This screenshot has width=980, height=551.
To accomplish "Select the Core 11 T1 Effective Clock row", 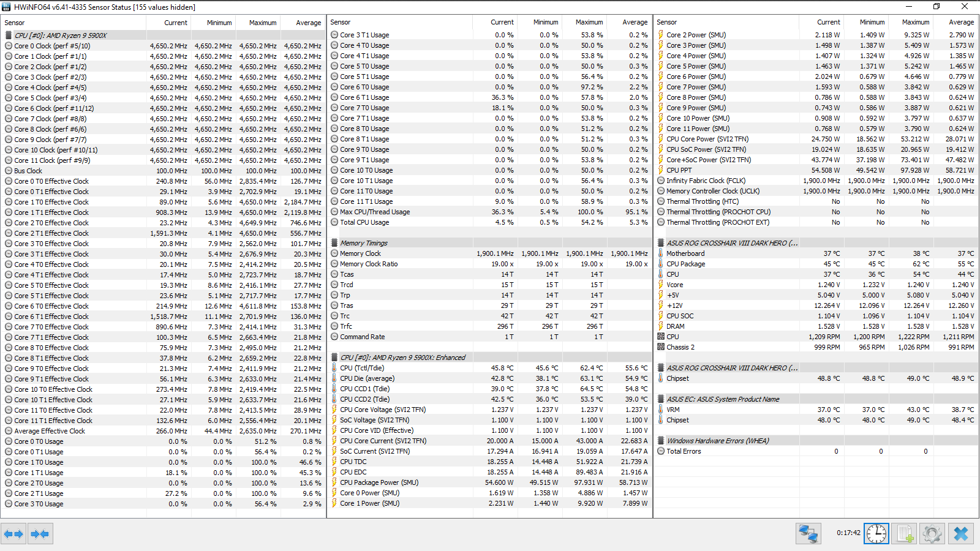I will (x=163, y=421).
